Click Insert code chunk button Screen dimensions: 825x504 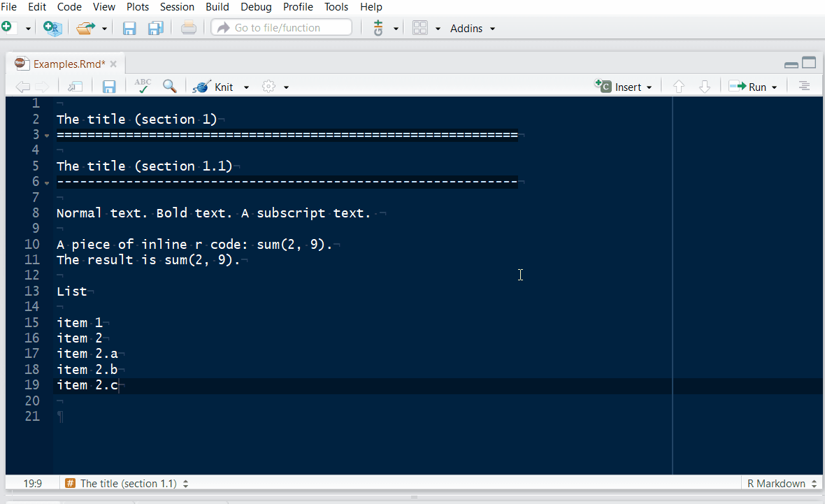click(623, 87)
